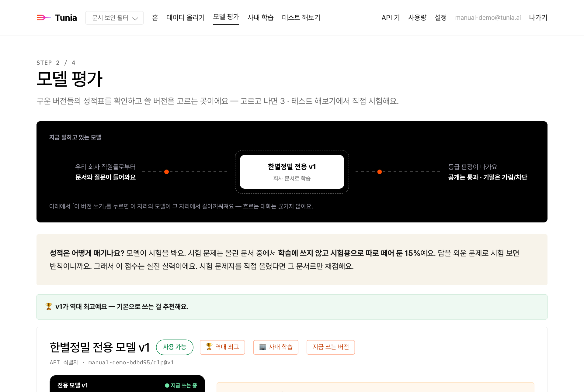
Task: Open the API 키 page
Action: click(x=391, y=18)
